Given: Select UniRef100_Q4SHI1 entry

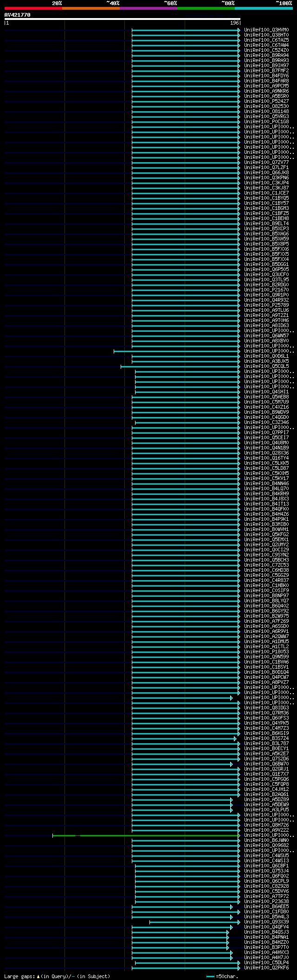Looking at the screenshot, I should click(266, 392).
